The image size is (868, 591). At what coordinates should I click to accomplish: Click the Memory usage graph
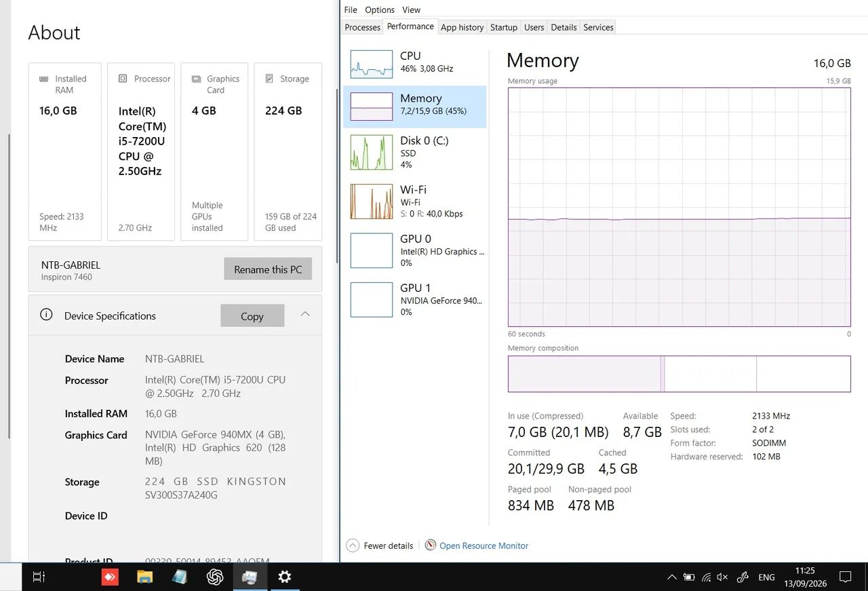(679, 207)
